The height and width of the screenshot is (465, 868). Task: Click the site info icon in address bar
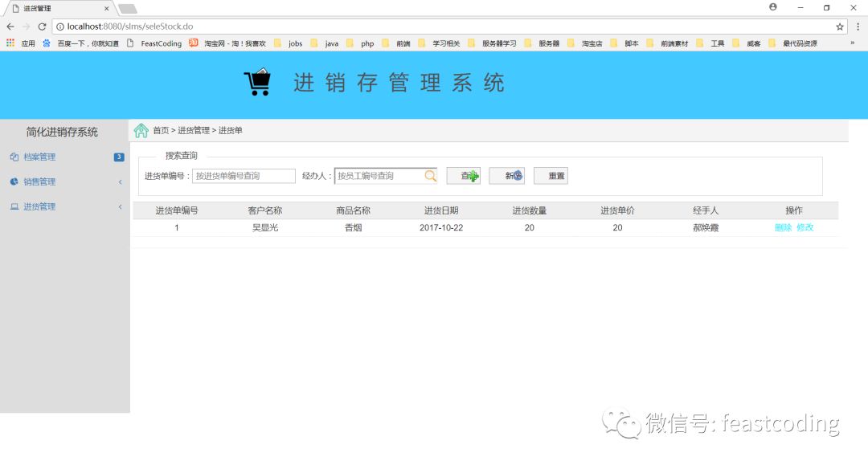click(x=60, y=27)
